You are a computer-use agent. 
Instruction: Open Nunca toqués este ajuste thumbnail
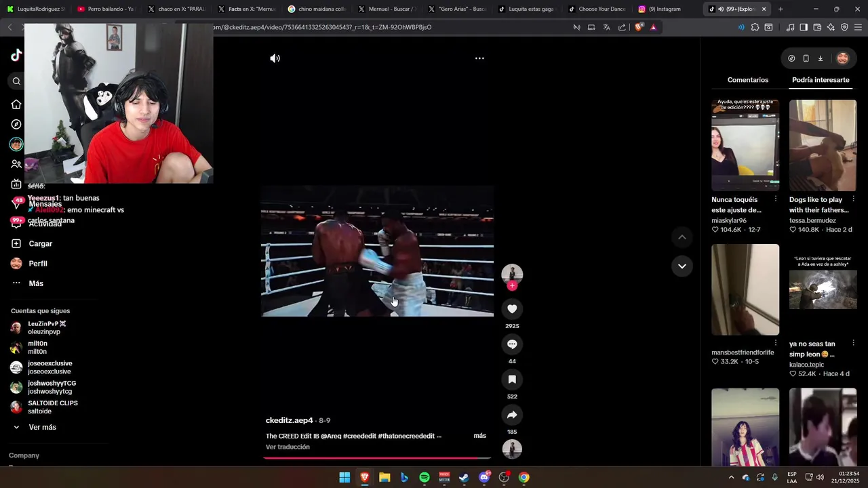coord(745,146)
